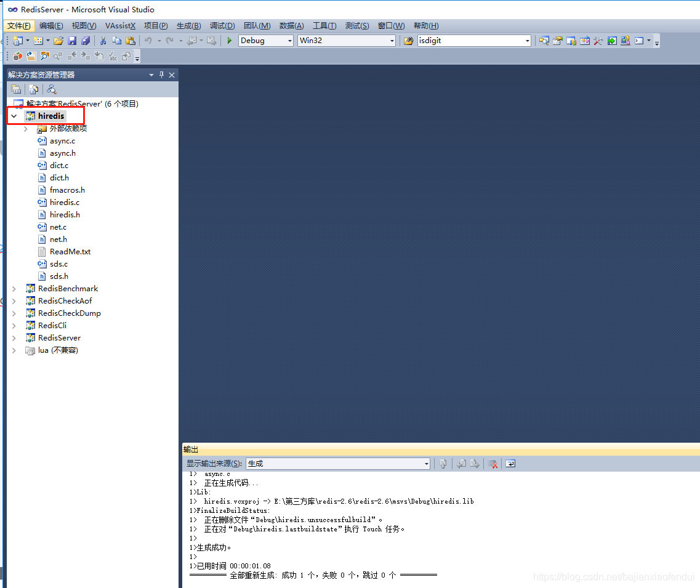Collapse the hiredis project node
The image size is (700, 588).
14,116
